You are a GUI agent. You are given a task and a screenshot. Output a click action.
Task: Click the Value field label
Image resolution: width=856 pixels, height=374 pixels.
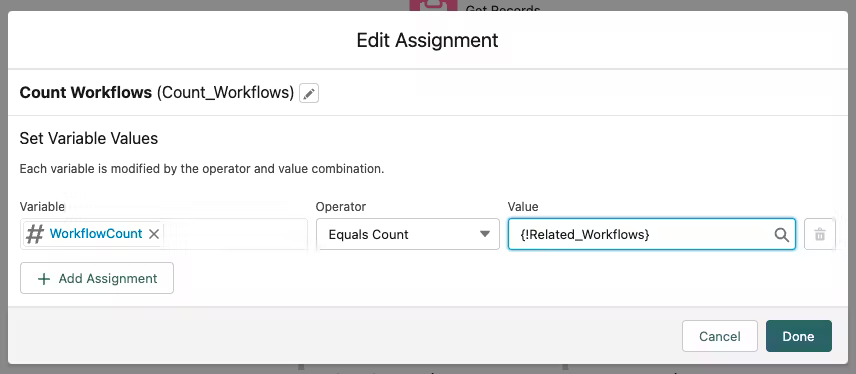coord(522,206)
